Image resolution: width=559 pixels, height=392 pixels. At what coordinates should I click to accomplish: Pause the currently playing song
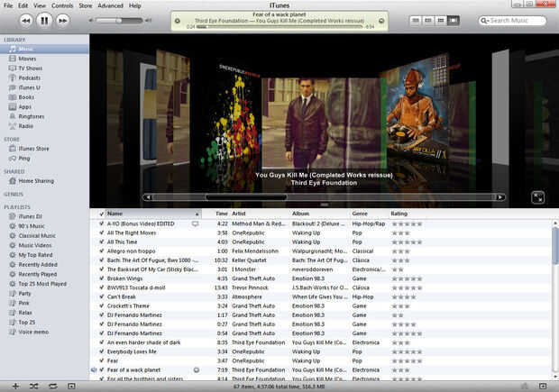pyautogui.click(x=44, y=20)
